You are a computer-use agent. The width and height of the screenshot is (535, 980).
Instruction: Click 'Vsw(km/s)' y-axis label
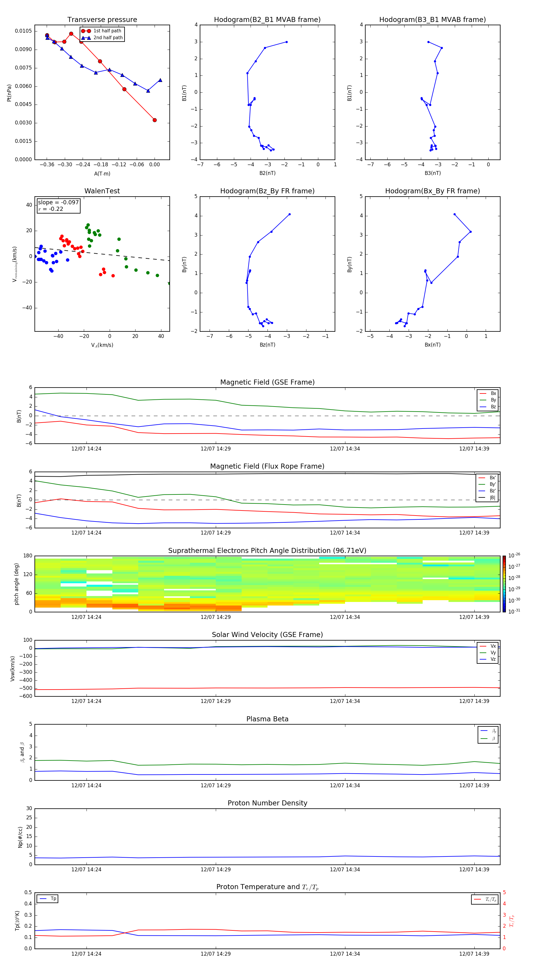12,668
